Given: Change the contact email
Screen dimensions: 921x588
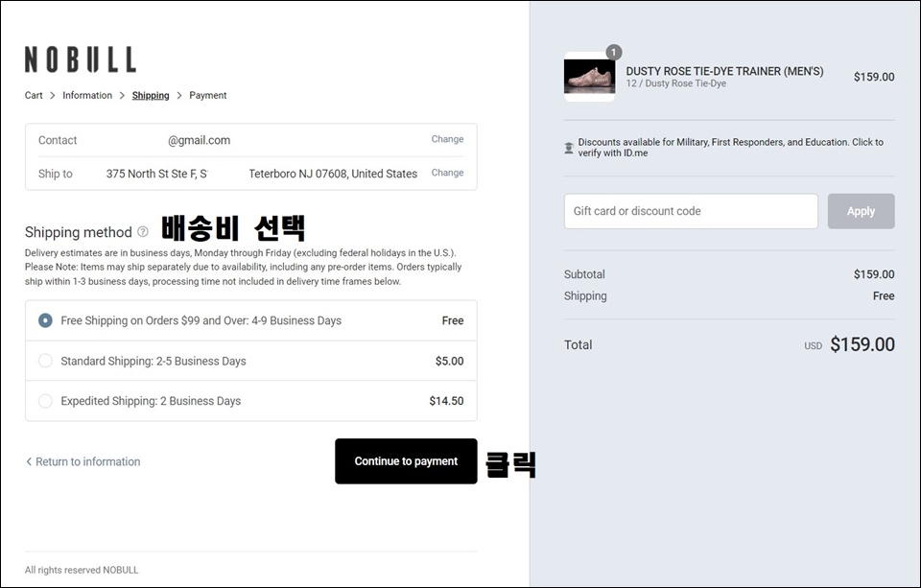Looking at the screenshot, I should (447, 139).
